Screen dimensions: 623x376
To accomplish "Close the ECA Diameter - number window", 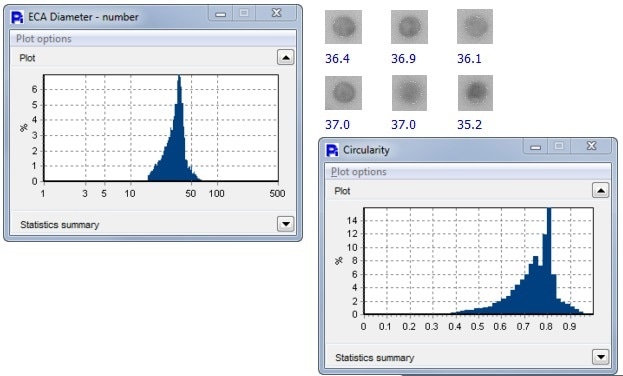I will tap(277, 13).
